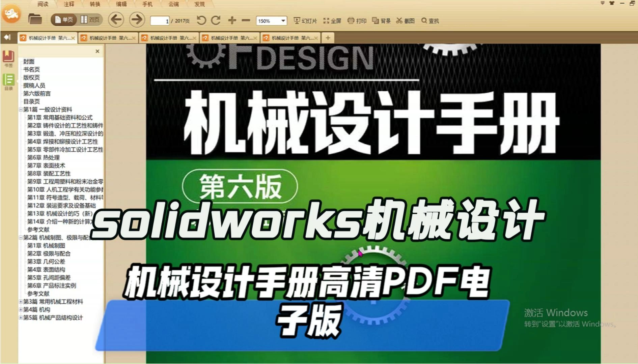Switch to the fifth 机械设计手册 document tab

[x=290, y=38]
